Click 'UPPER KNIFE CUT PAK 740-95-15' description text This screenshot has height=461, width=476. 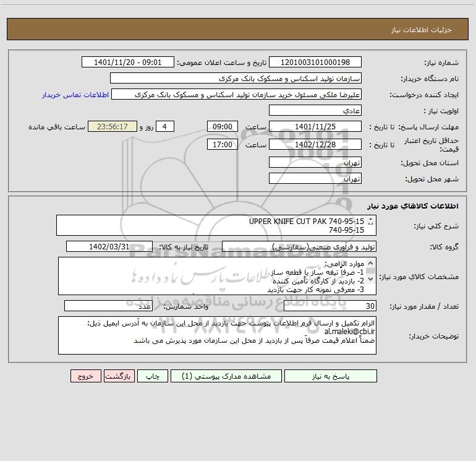306,222
